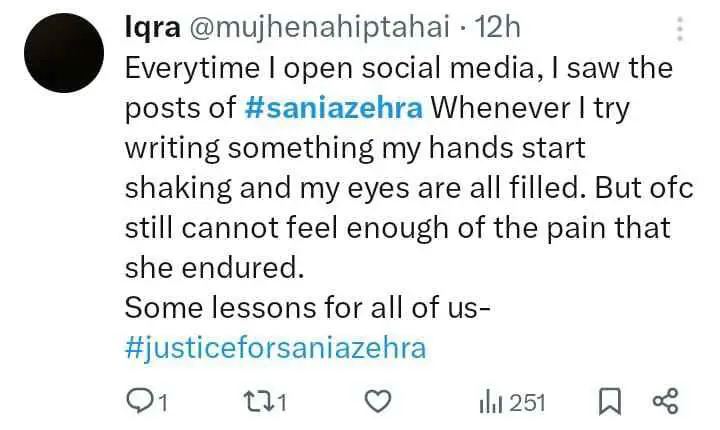Viewport: 720px width, 430px height.
Task: Click the reply count number 1
Action: pyautogui.click(x=163, y=403)
